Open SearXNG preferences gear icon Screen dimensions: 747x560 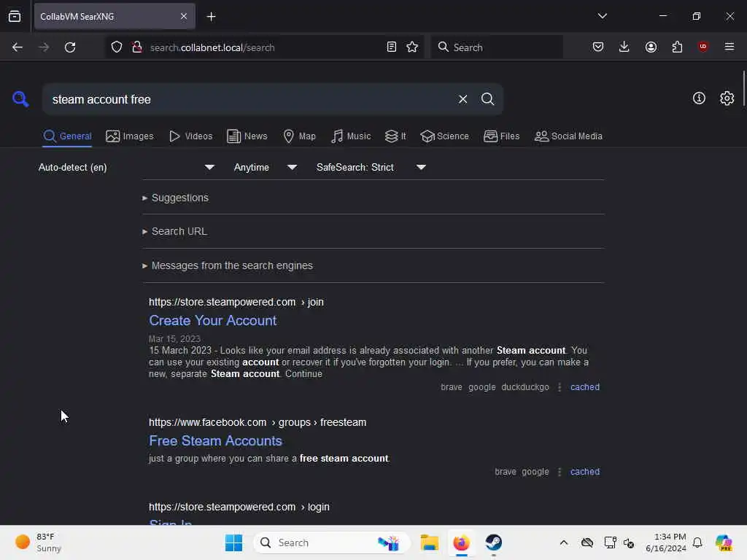[x=727, y=98]
